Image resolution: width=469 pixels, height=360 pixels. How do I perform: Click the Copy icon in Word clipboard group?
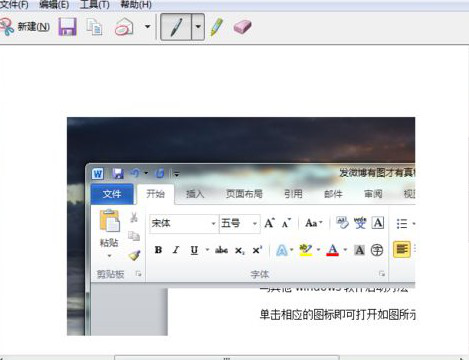click(134, 236)
